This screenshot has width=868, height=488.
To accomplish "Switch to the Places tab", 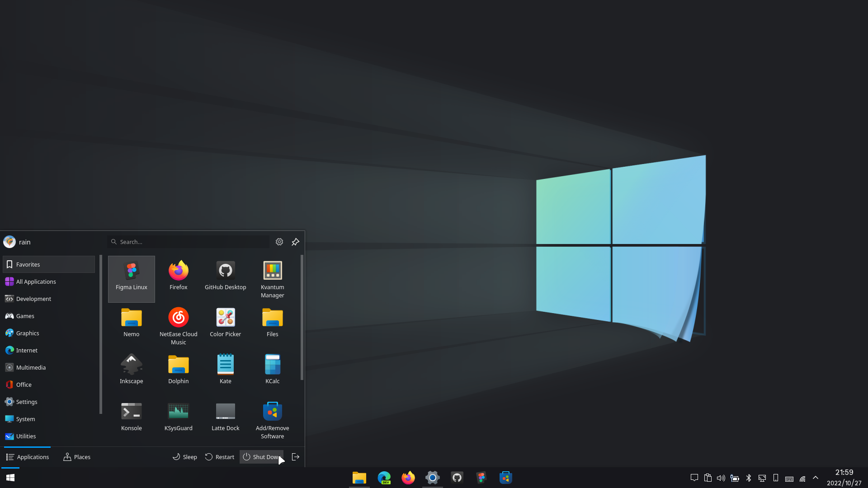I will (77, 457).
